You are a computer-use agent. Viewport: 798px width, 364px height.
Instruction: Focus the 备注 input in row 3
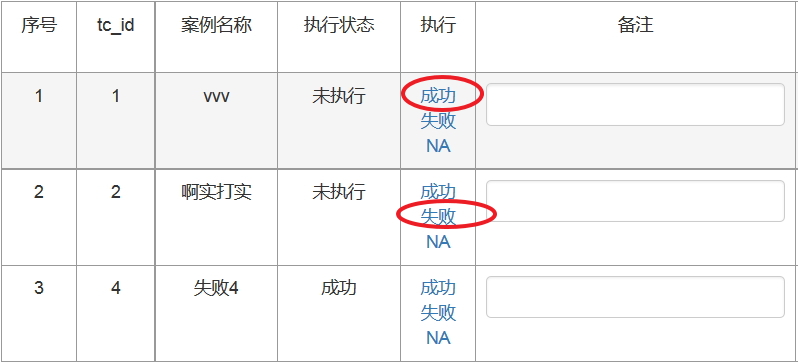(635, 297)
